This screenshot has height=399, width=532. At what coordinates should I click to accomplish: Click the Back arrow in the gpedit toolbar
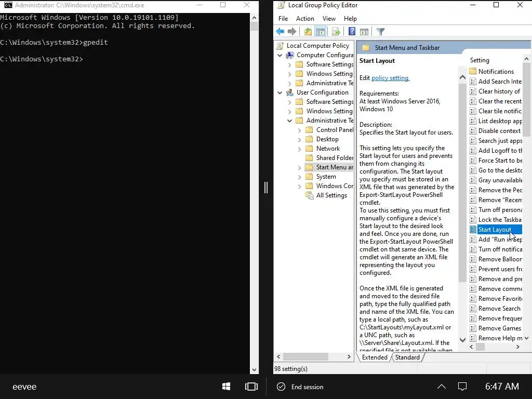point(280,32)
